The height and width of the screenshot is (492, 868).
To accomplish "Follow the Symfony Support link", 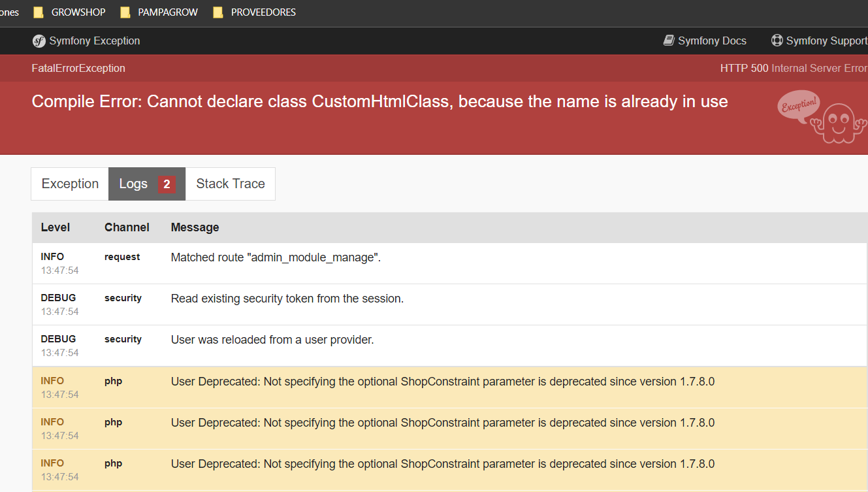I will (x=826, y=41).
